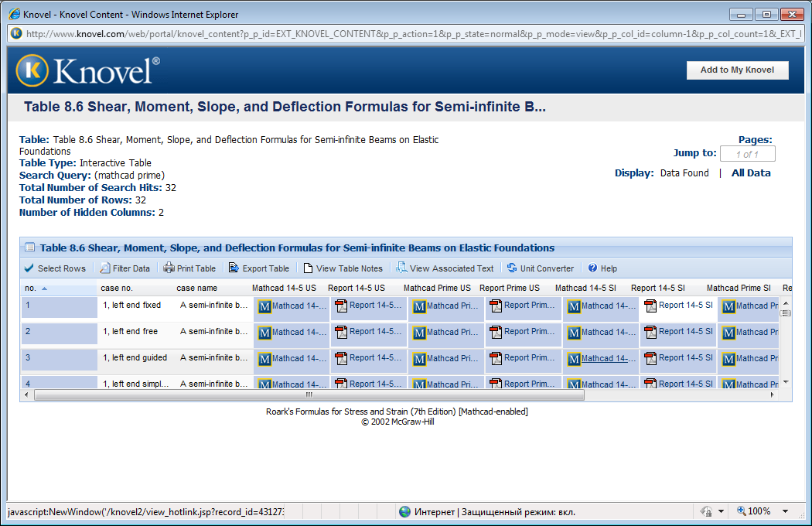Click the Add to My Knovel button
The height and width of the screenshot is (526, 812).
pyautogui.click(x=738, y=70)
